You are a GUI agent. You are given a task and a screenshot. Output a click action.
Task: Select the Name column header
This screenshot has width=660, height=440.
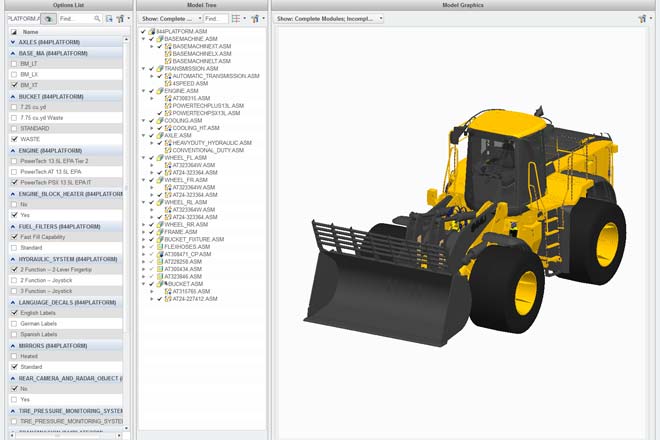(x=30, y=32)
